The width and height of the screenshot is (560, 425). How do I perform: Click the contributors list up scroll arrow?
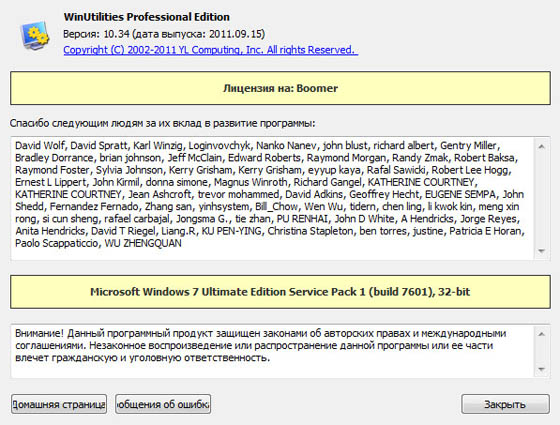[x=541, y=146]
